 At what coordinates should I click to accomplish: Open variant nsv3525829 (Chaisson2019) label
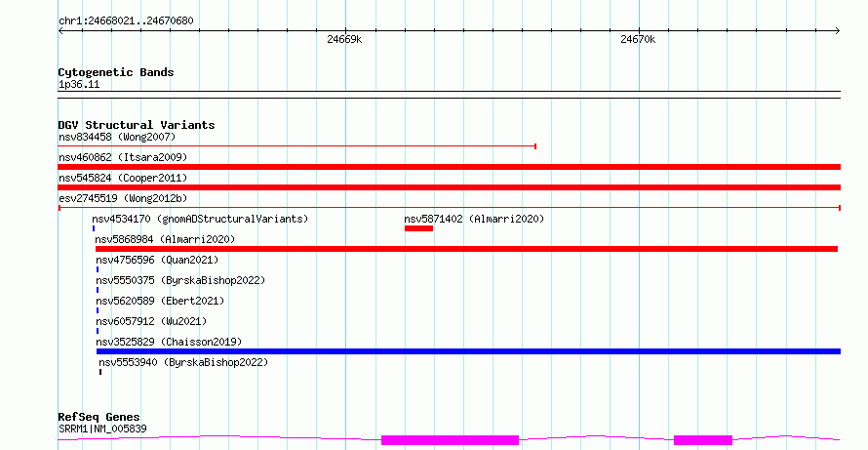pyautogui.click(x=169, y=342)
